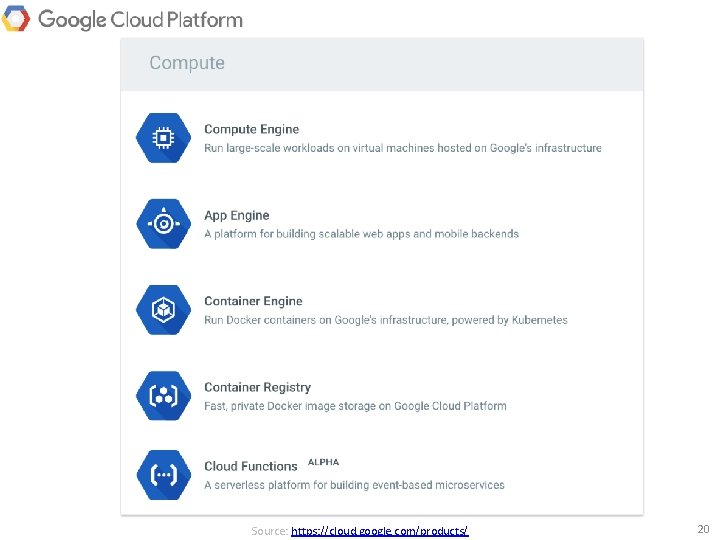Click the Google Cloud Platform logo icon
The image size is (720, 540).
(16, 19)
